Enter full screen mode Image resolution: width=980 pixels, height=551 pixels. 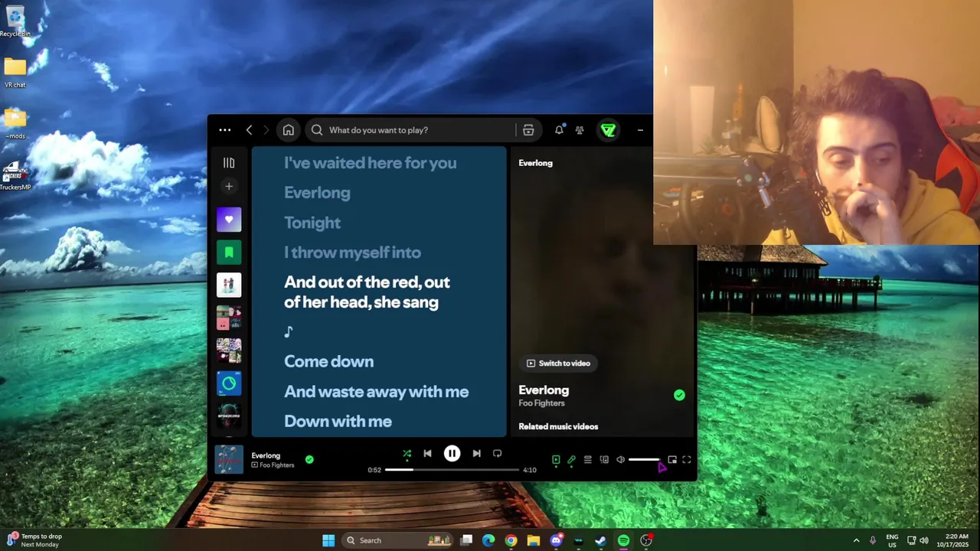687,460
